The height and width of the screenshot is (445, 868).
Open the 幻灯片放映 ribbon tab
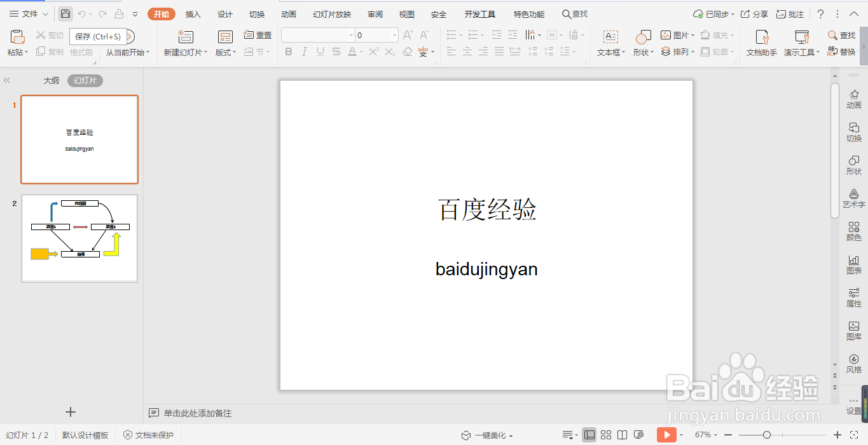tap(332, 14)
